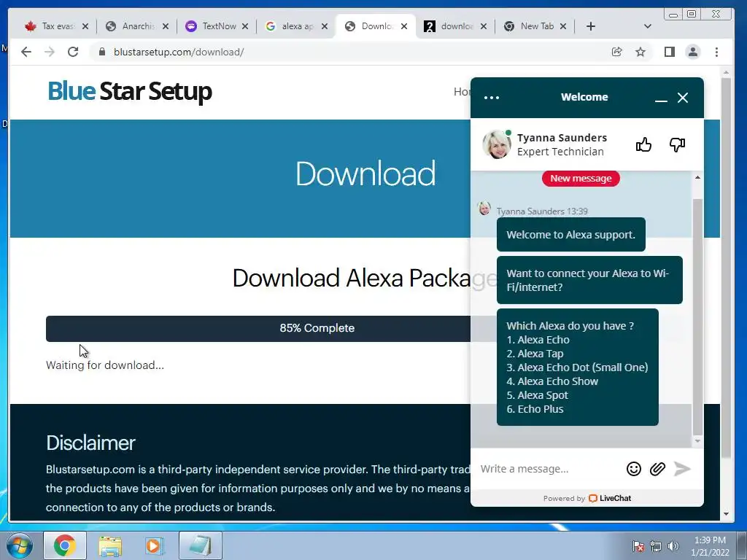Open the media player taskbar icon

pyautogui.click(x=155, y=545)
